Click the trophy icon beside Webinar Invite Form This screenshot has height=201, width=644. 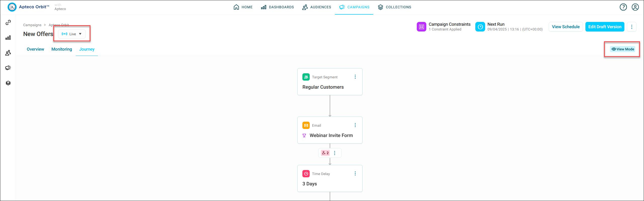point(304,136)
